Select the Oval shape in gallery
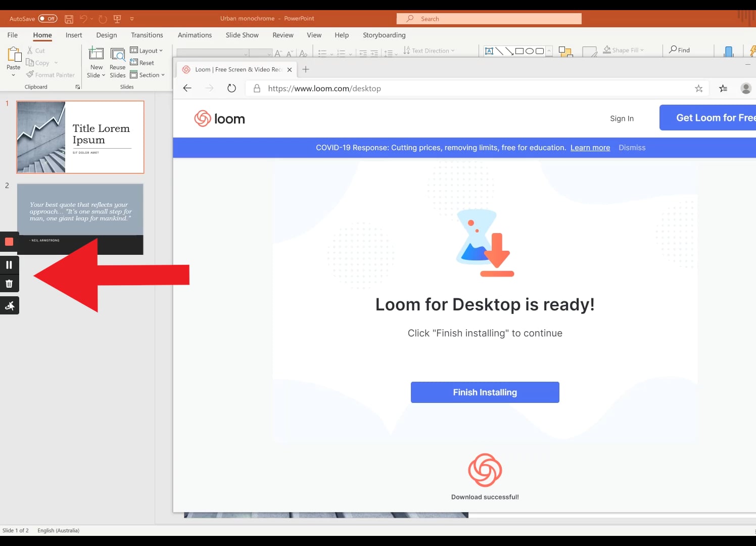The width and height of the screenshot is (756, 546). pos(530,51)
